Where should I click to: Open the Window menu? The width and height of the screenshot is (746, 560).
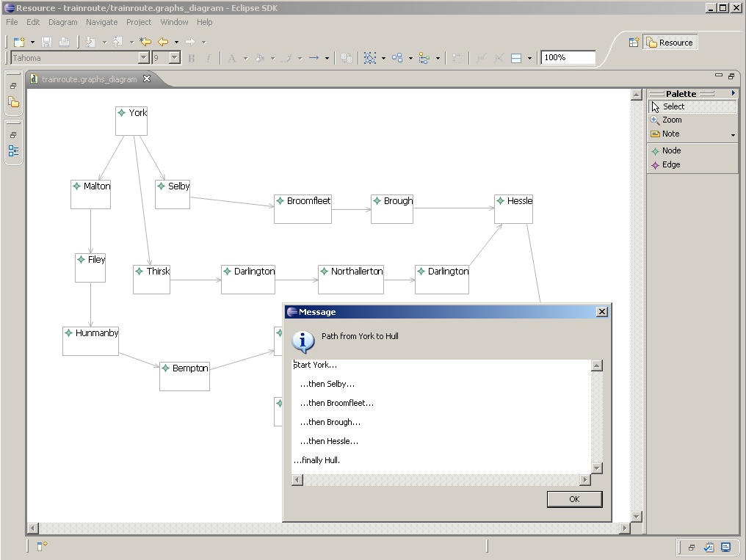[x=174, y=22]
